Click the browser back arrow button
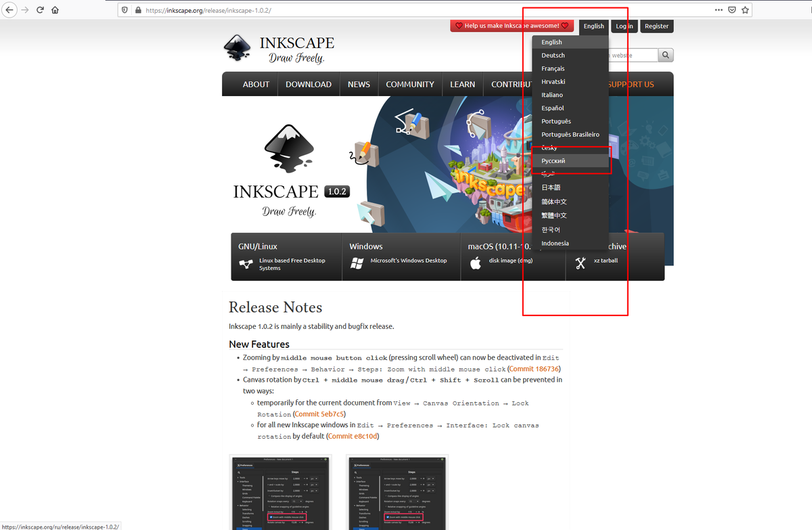812x530 pixels. 10,10
